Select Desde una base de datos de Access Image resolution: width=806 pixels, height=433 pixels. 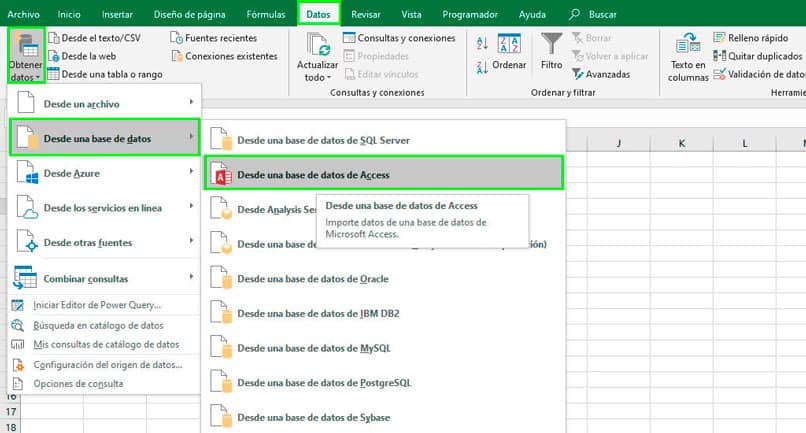coord(384,174)
